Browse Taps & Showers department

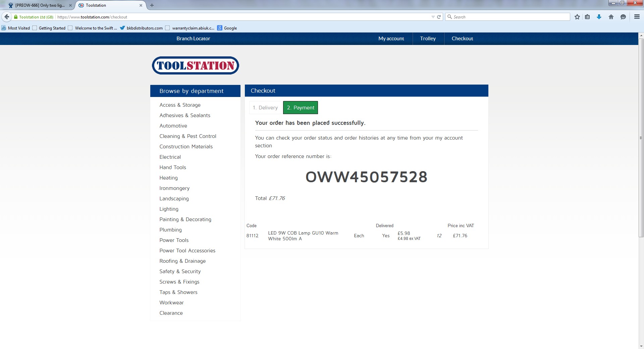point(178,292)
